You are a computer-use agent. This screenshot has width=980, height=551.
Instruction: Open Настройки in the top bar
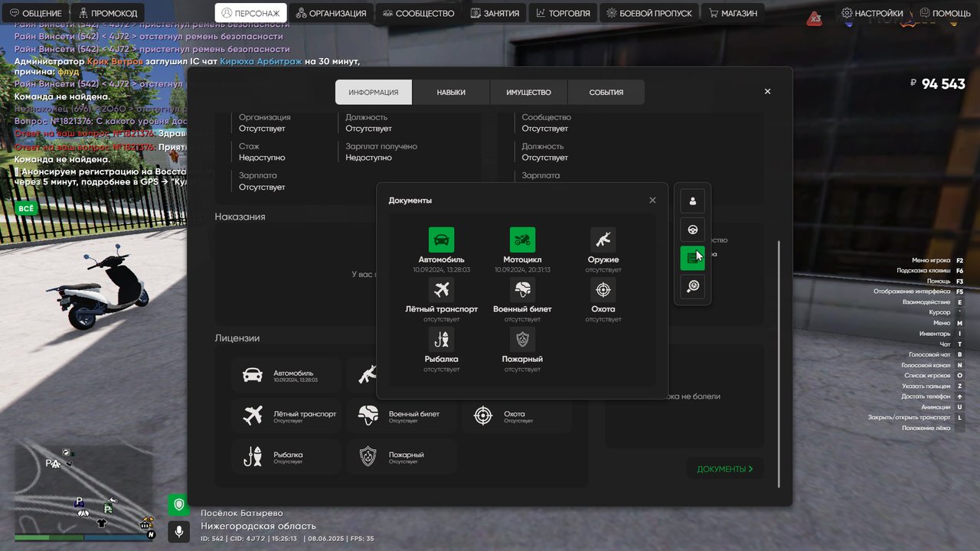pyautogui.click(x=872, y=13)
